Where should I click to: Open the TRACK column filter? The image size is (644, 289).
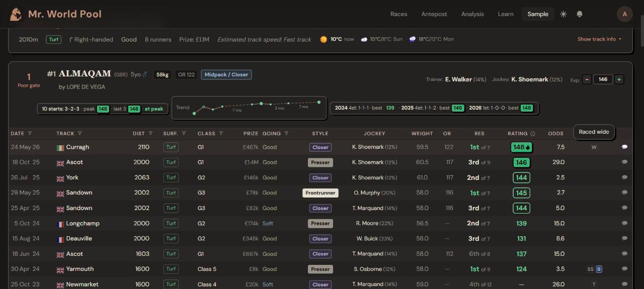[x=79, y=134]
